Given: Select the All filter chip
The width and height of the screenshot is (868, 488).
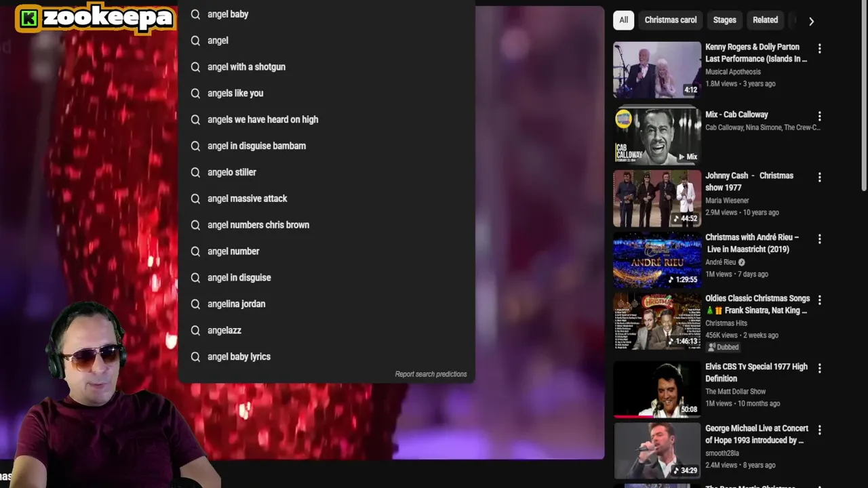Looking at the screenshot, I should pyautogui.click(x=623, y=20).
